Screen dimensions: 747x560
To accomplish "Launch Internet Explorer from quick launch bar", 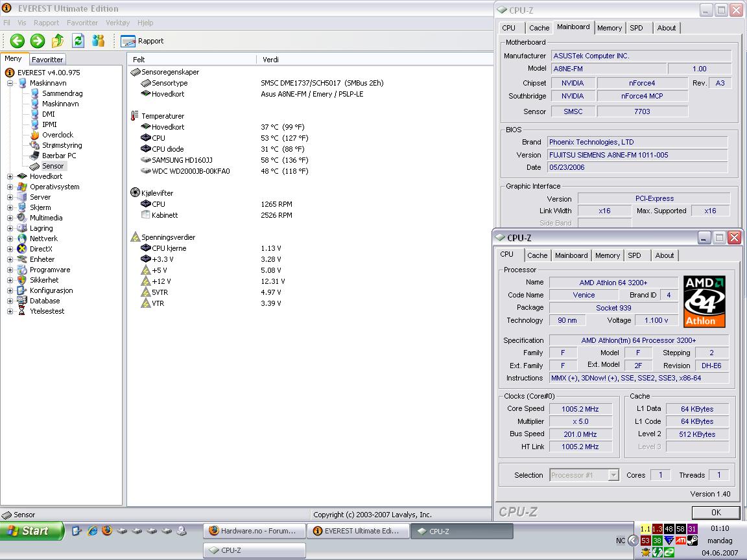I will 93,530.
